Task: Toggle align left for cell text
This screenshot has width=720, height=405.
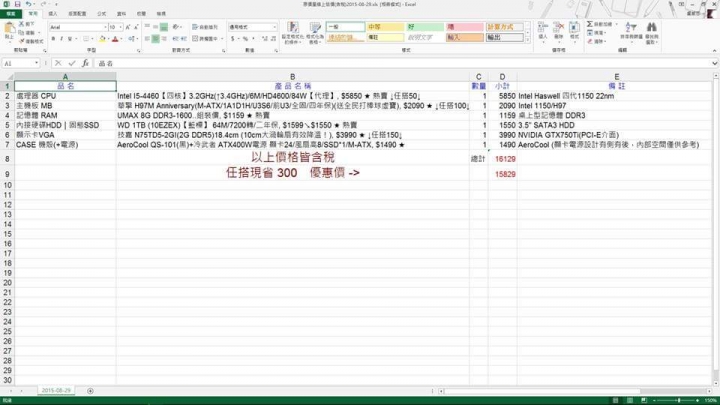Action: (147, 39)
